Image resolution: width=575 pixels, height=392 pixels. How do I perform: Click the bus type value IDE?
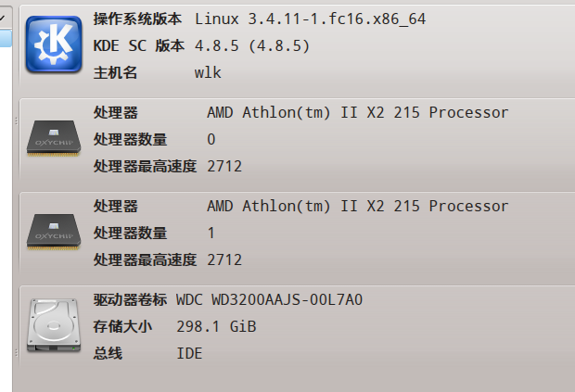pos(189,353)
